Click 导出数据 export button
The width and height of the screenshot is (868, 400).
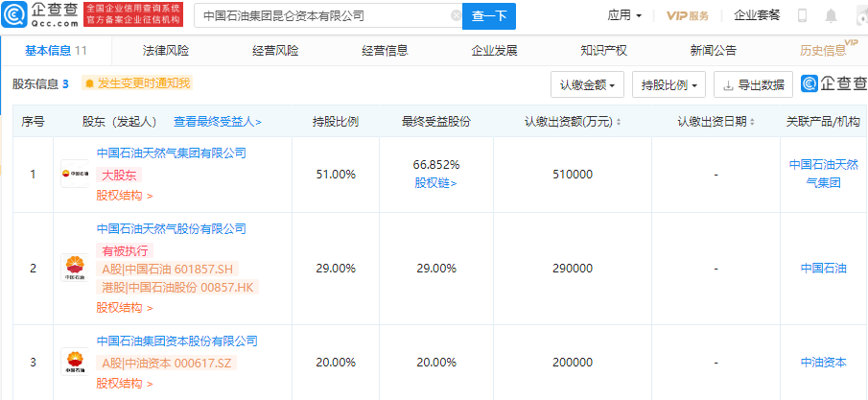(x=754, y=84)
